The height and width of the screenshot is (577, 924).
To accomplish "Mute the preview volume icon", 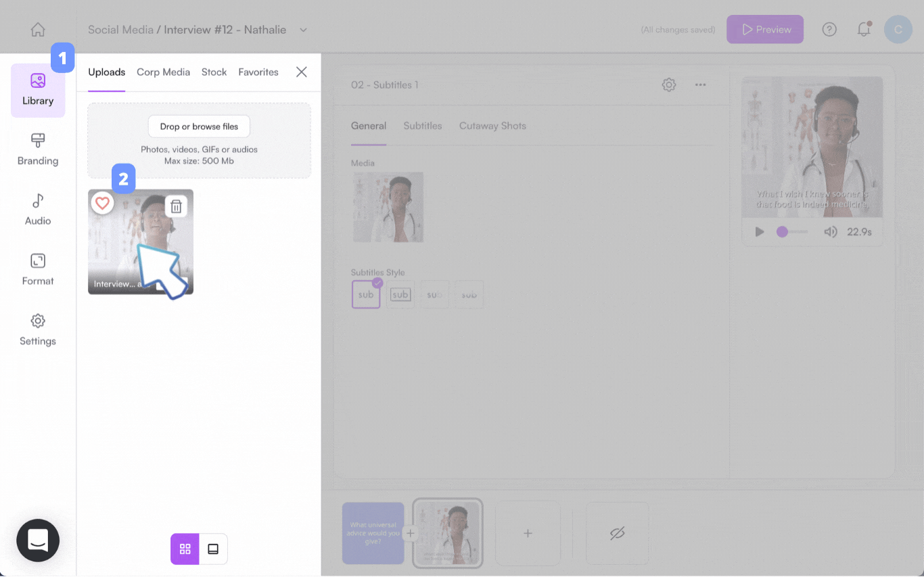I will [x=831, y=232].
